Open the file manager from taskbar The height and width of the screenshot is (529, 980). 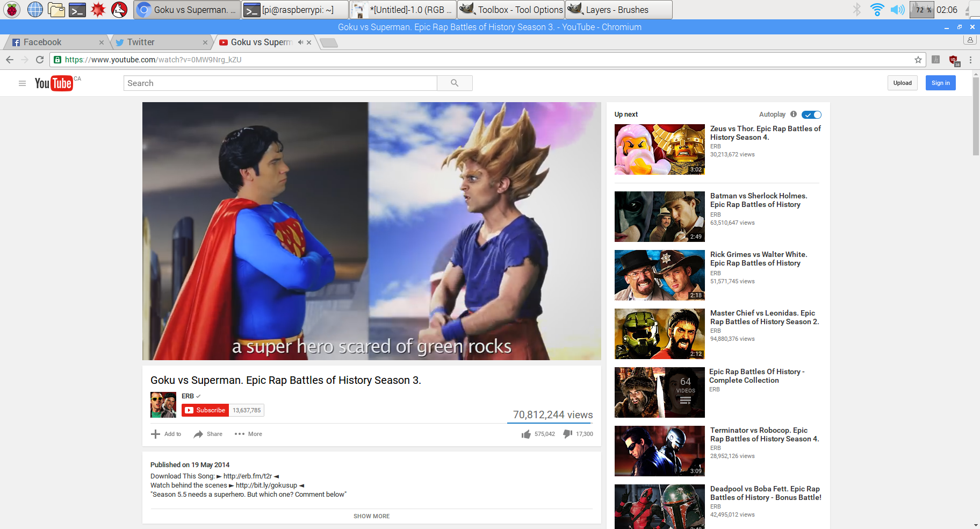click(56, 10)
